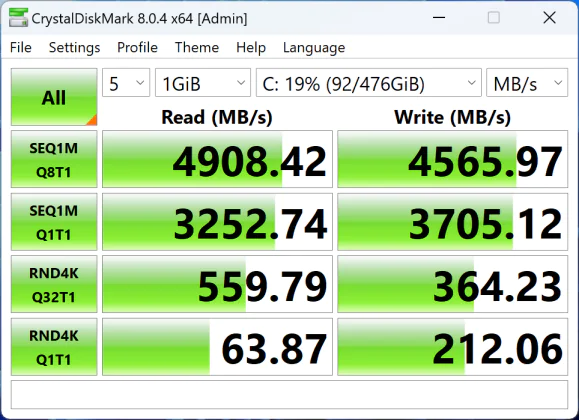The width and height of the screenshot is (579, 420).
Task: Run the RND4K Q32T1 benchmark
Action: (x=54, y=284)
